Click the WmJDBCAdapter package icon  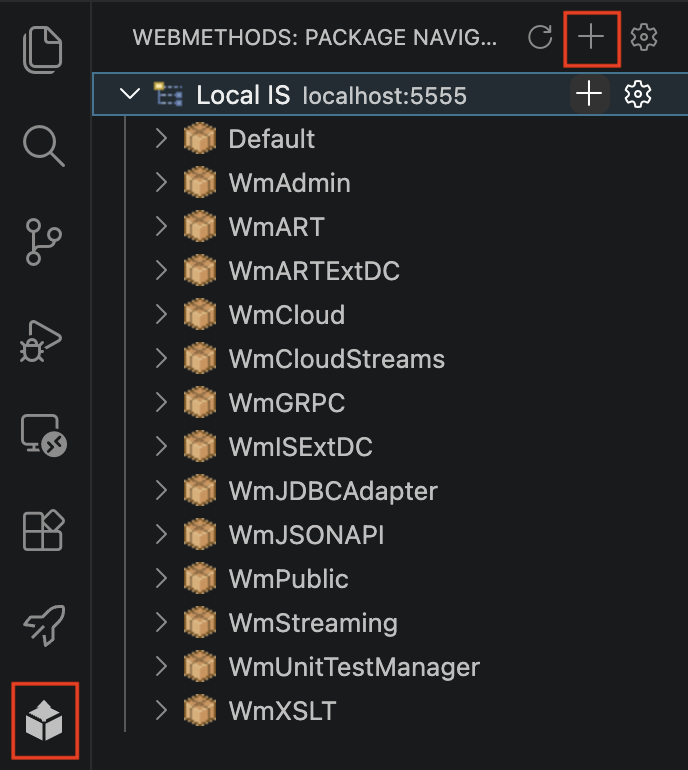click(200, 490)
